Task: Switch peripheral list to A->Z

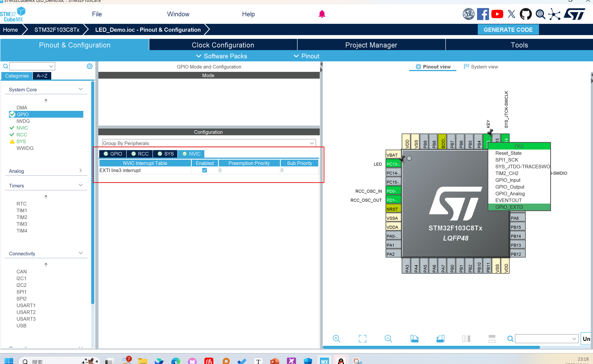Action: (42, 76)
